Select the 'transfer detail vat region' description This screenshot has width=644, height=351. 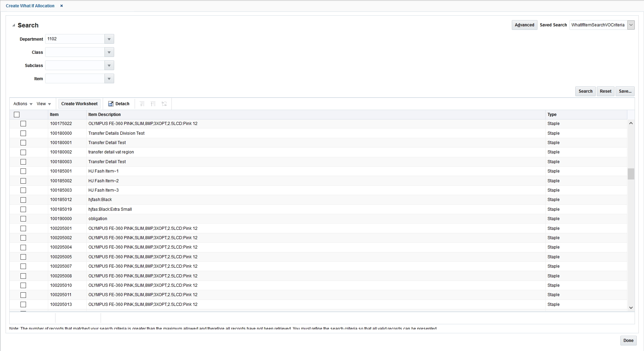pos(111,152)
